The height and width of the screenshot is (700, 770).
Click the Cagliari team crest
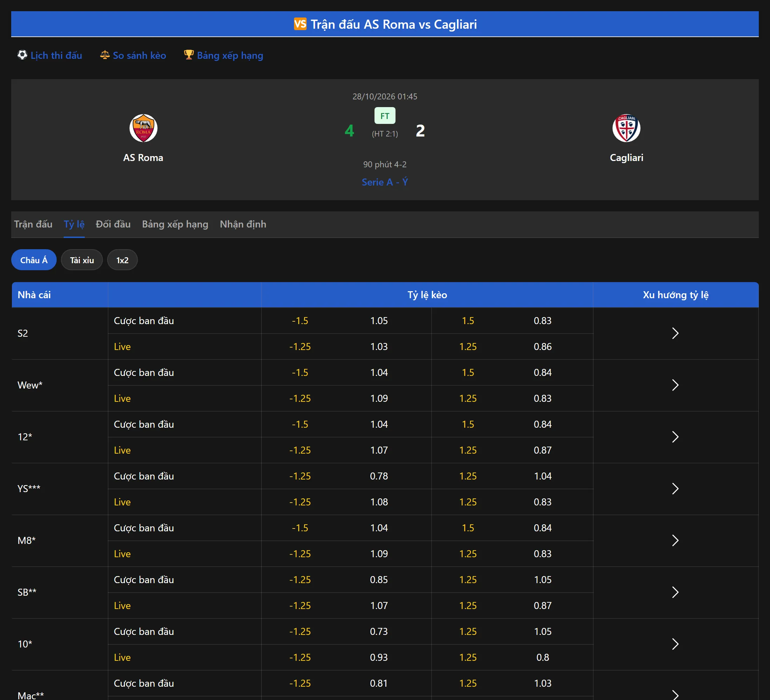pyautogui.click(x=626, y=128)
